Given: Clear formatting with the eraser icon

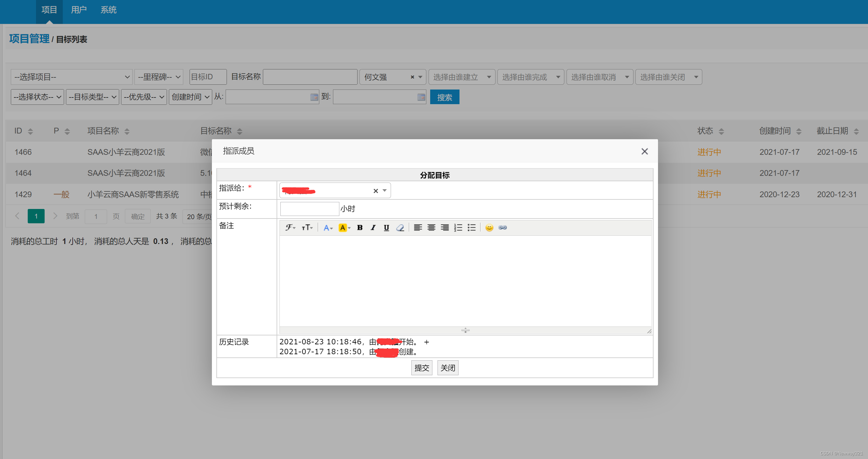Looking at the screenshot, I should pos(400,228).
